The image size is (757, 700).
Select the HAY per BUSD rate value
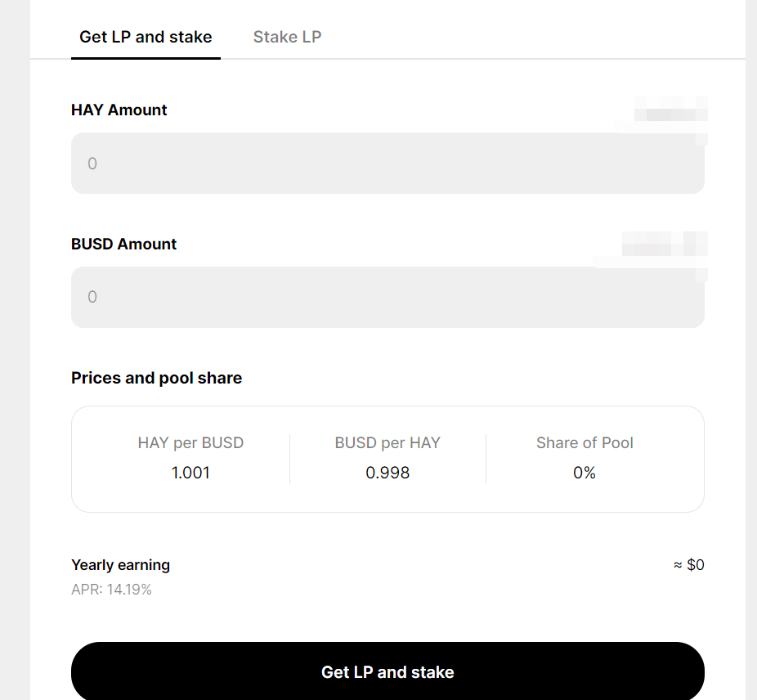[x=190, y=472]
